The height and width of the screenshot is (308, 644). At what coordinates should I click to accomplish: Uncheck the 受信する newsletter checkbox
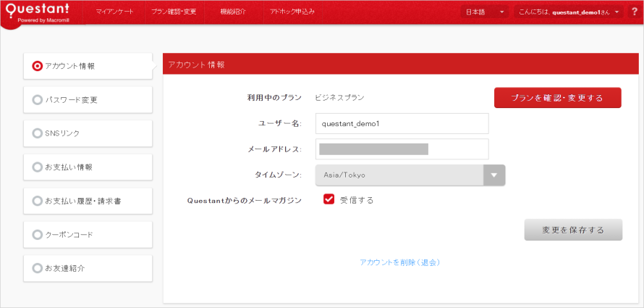click(x=329, y=200)
